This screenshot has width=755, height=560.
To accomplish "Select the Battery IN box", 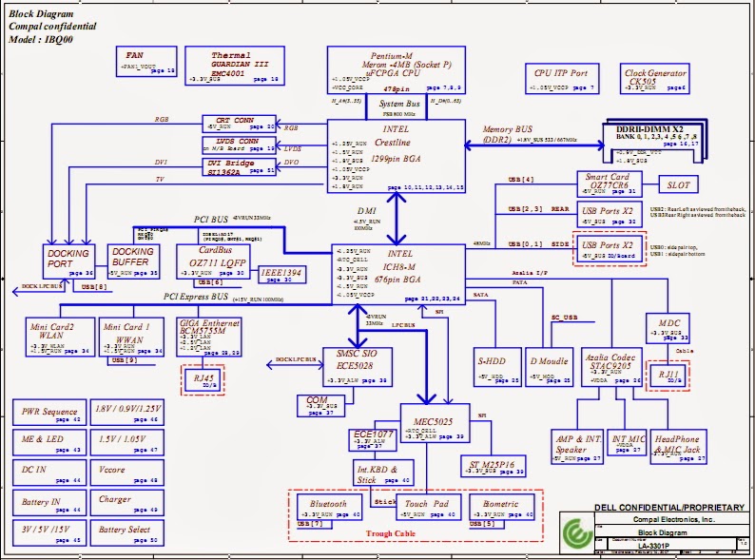I will click(x=49, y=503).
